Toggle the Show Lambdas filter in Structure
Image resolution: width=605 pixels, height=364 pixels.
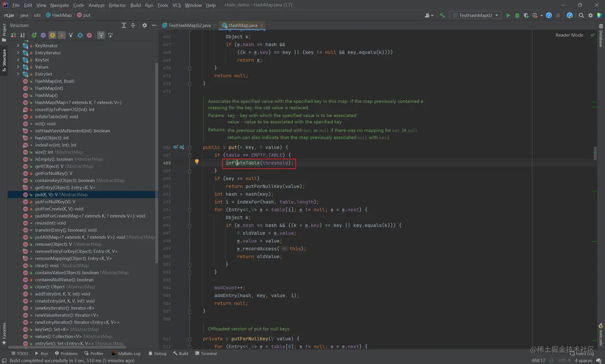[x=89, y=35]
